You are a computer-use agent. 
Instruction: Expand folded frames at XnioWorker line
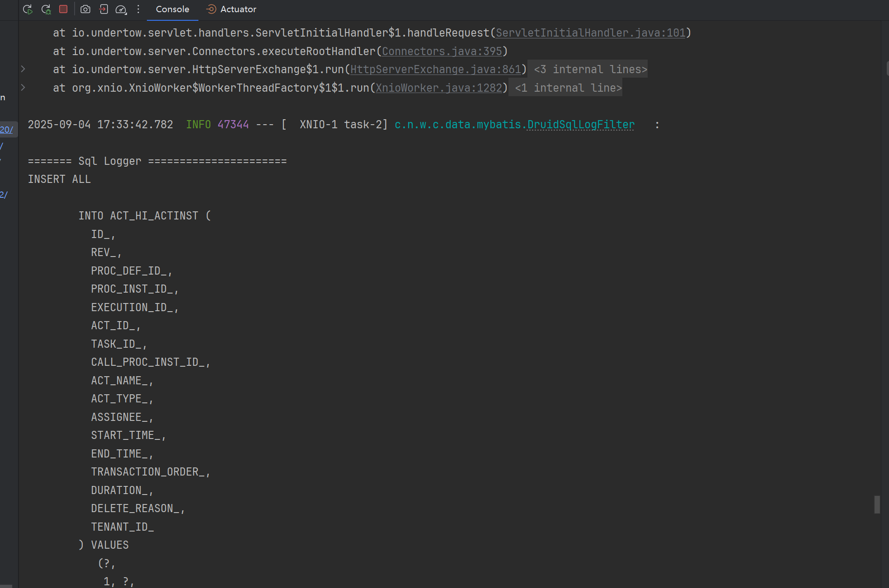23,88
